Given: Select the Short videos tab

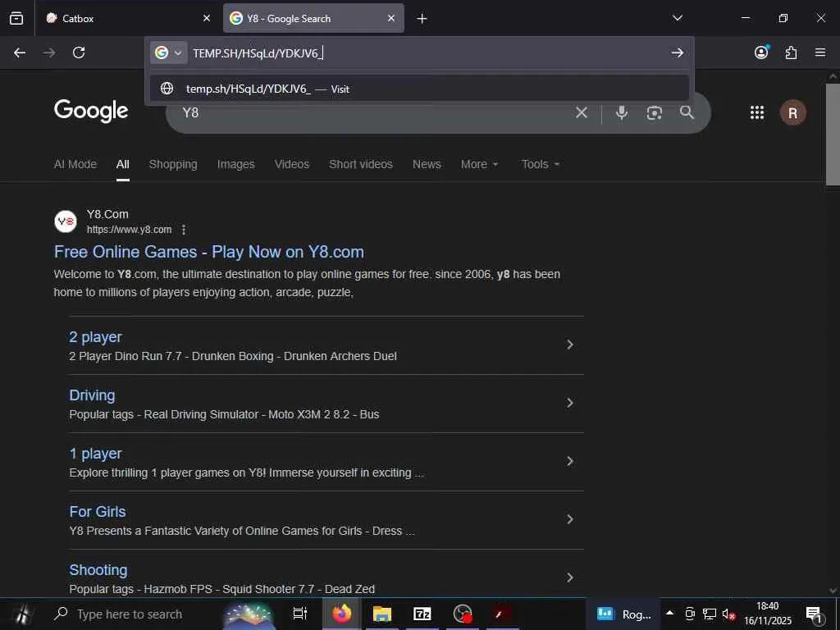Looking at the screenshot, I should click(361, 164).
